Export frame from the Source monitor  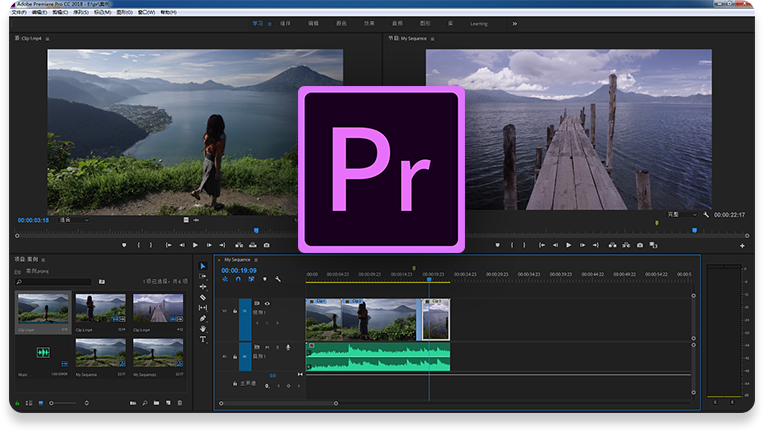pos(267,245)
